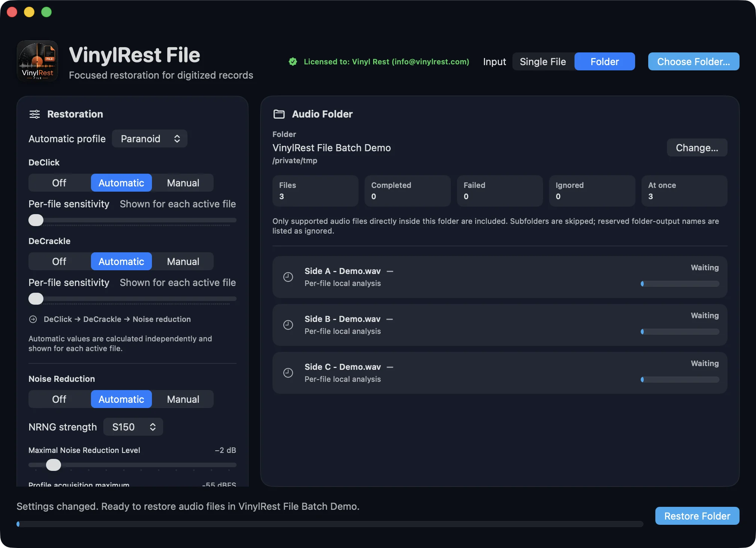Set DeCrackle to Automatic
The height and width of the screenshot is (548, 756).
tap(121, 261)
